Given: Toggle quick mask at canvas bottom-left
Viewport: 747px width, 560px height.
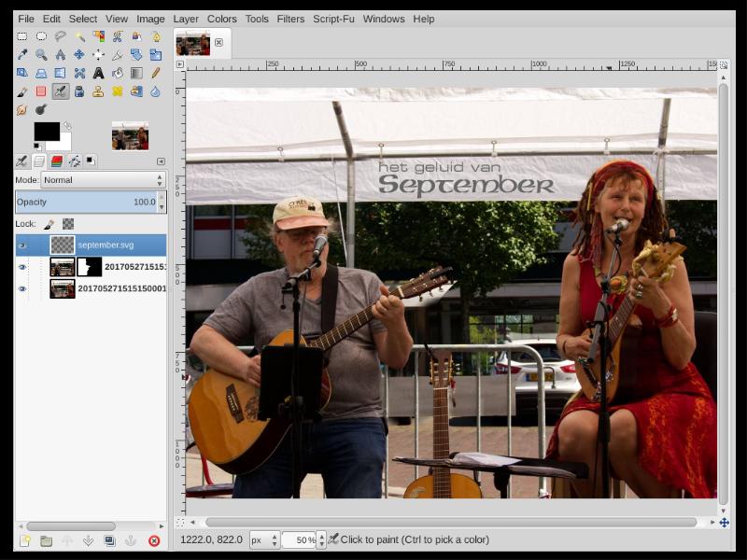Looking at the screenshot, I should tap(180, 523).
